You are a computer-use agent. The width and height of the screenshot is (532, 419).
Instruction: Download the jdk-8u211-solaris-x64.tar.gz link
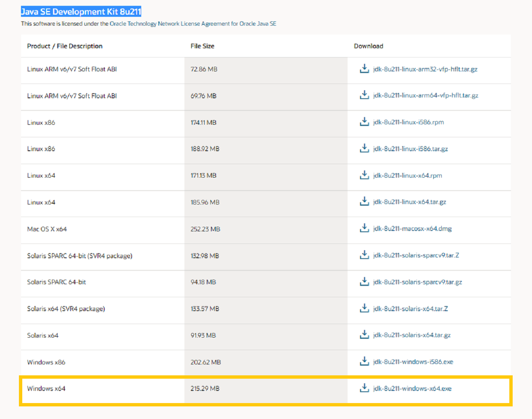click(412, 335)
